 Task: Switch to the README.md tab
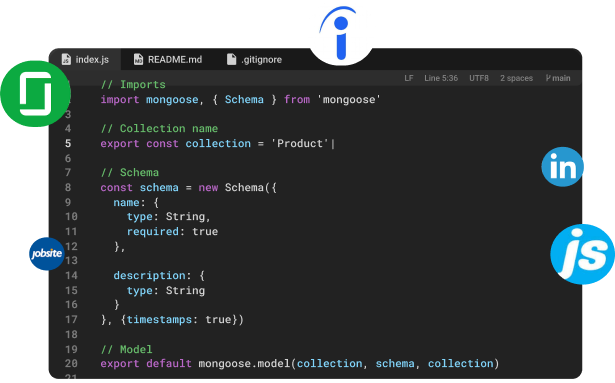[168, 60]
